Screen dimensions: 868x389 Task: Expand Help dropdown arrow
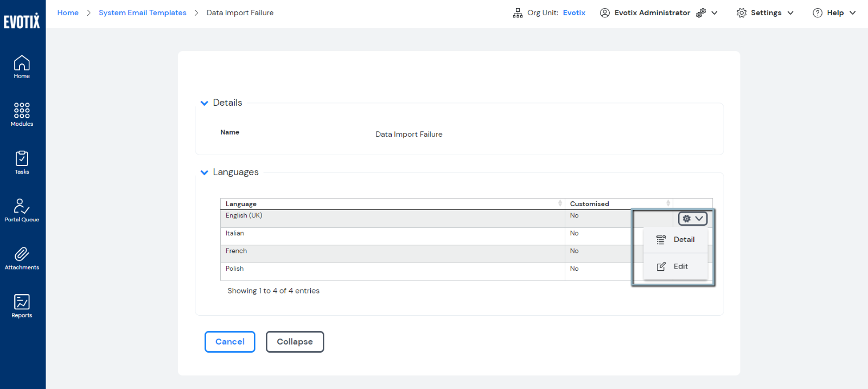[852, 13]
